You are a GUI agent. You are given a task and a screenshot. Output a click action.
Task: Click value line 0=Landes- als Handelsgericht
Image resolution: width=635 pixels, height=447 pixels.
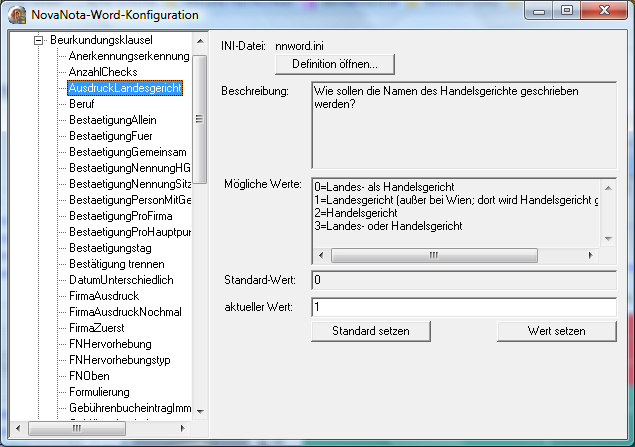point(384,187)
